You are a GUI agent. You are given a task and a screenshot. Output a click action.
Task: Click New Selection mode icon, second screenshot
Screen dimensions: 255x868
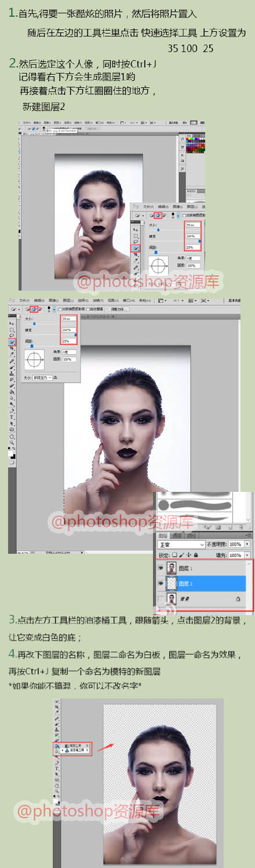[x=27, y=308]
